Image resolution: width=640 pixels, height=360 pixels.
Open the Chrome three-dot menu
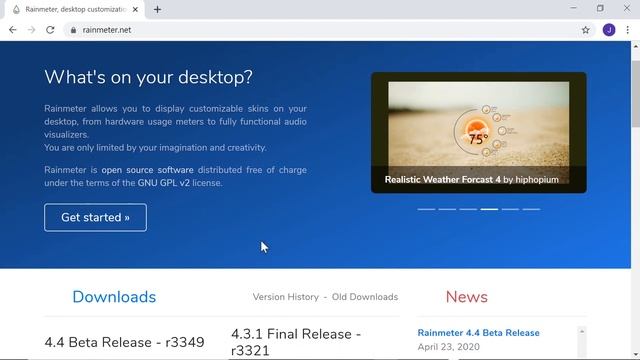coord(627,30)
